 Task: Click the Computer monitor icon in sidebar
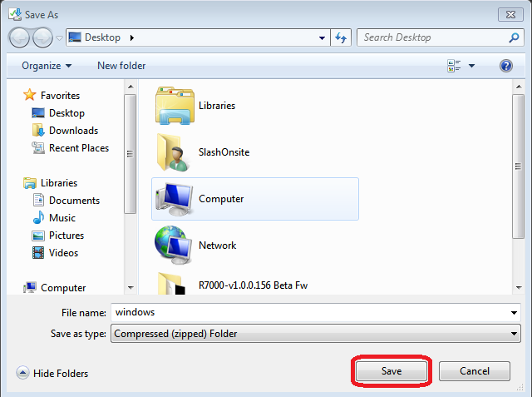(30, 287)
